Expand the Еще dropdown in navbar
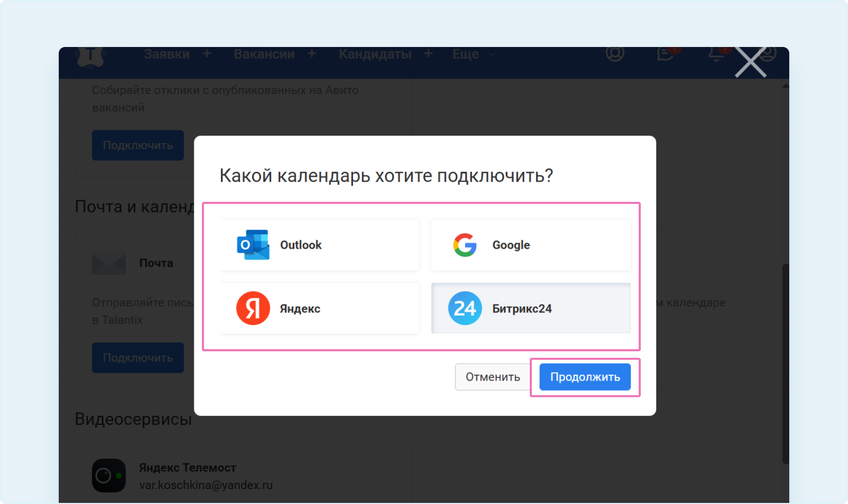This screenshot has width=848, height=504. pyautogui.click(x=474, y=54)
